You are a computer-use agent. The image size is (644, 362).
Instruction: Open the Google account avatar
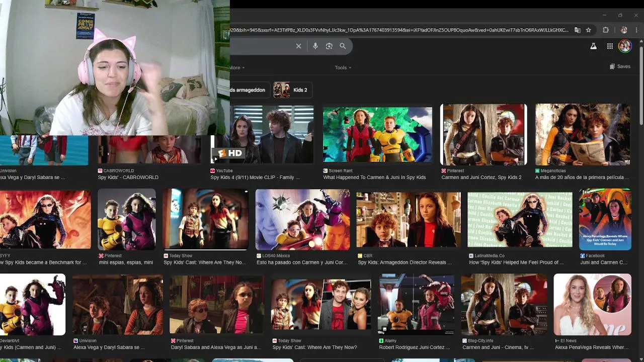point(625,46)
